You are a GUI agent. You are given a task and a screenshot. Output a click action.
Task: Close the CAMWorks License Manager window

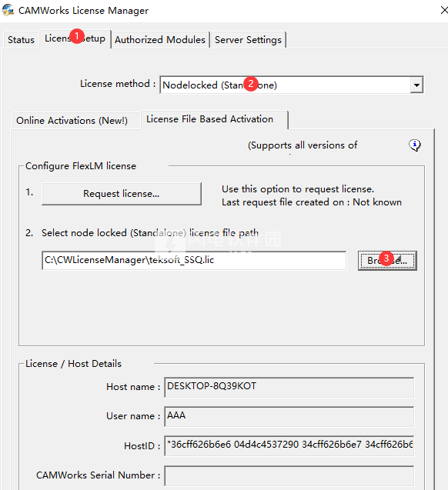(x=444, y=10)
